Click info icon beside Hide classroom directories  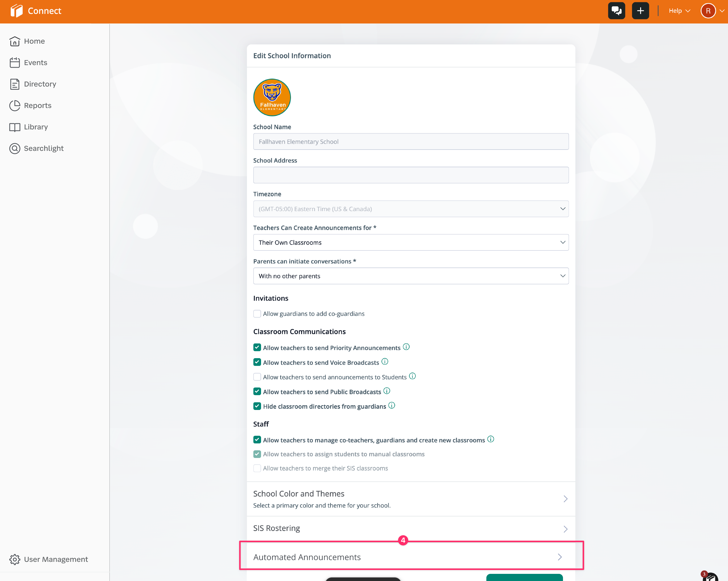point(392,406)
